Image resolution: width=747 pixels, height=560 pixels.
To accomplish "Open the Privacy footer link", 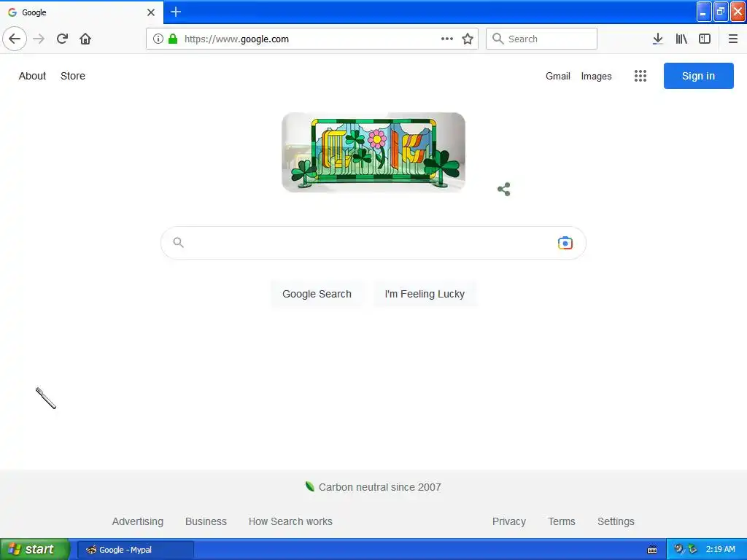I will (x=508, y=521).
